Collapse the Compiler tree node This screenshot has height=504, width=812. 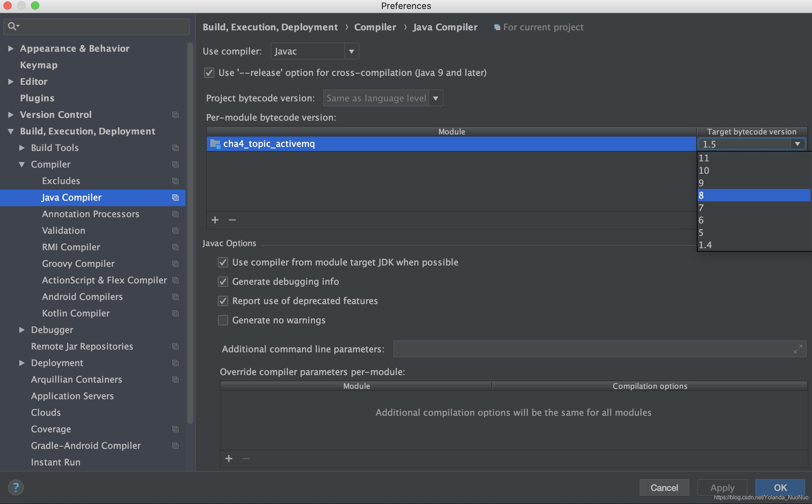pos(22,164)
